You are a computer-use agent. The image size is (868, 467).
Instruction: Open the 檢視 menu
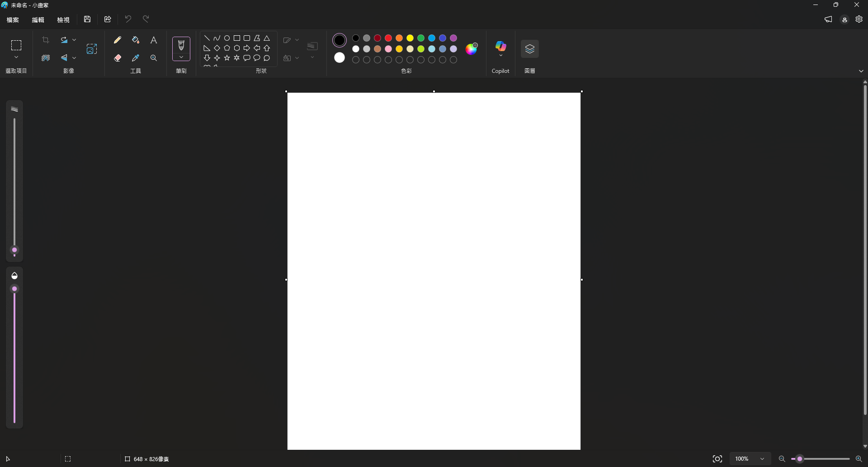click(63, 20)
